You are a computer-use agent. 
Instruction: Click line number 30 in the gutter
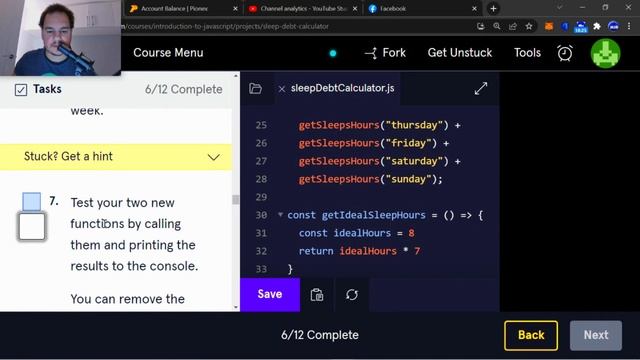[x=261, y=215]
